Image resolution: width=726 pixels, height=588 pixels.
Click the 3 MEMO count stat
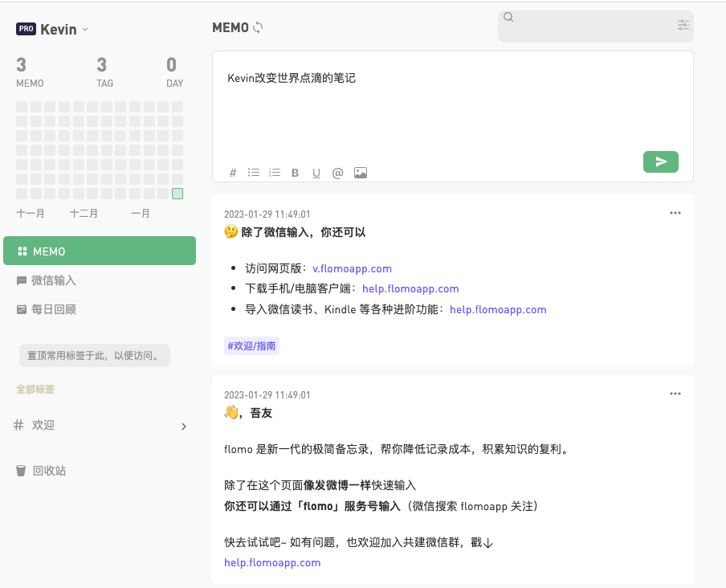coord(30,72)
